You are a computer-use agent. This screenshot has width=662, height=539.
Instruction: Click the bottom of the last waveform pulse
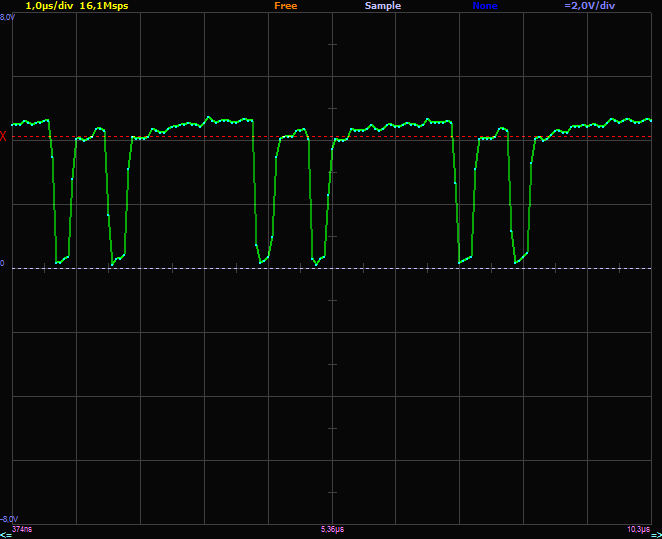tap(520, 260)
